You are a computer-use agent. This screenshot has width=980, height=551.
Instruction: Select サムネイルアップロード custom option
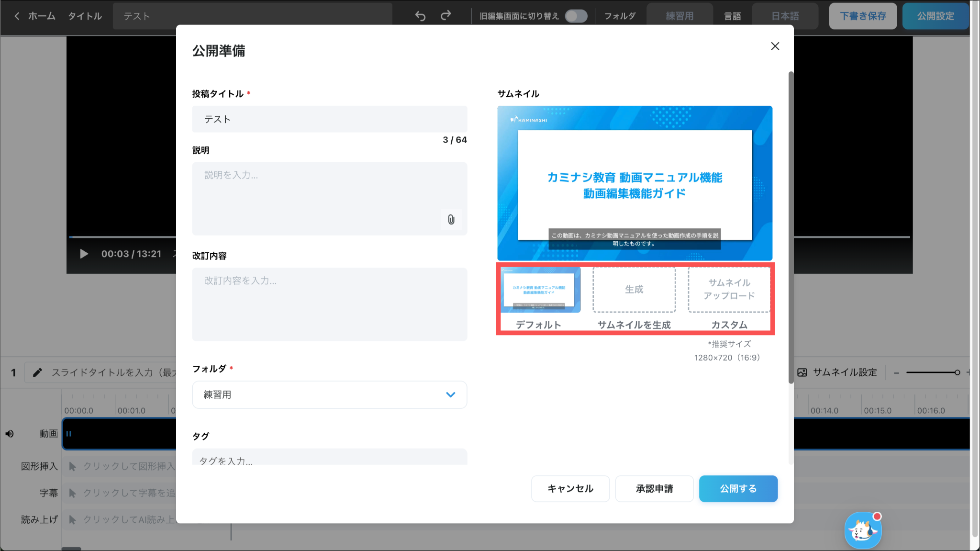(729, 290)
